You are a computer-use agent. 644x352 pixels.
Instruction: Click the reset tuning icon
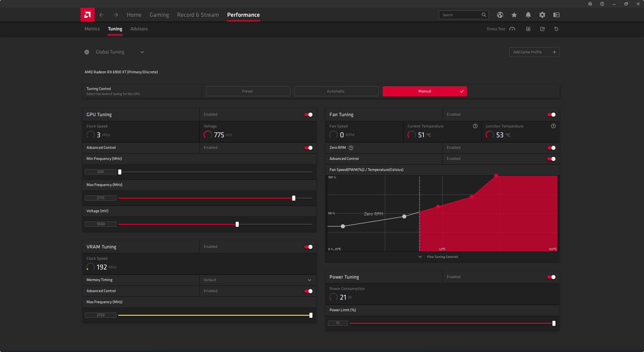556,29
